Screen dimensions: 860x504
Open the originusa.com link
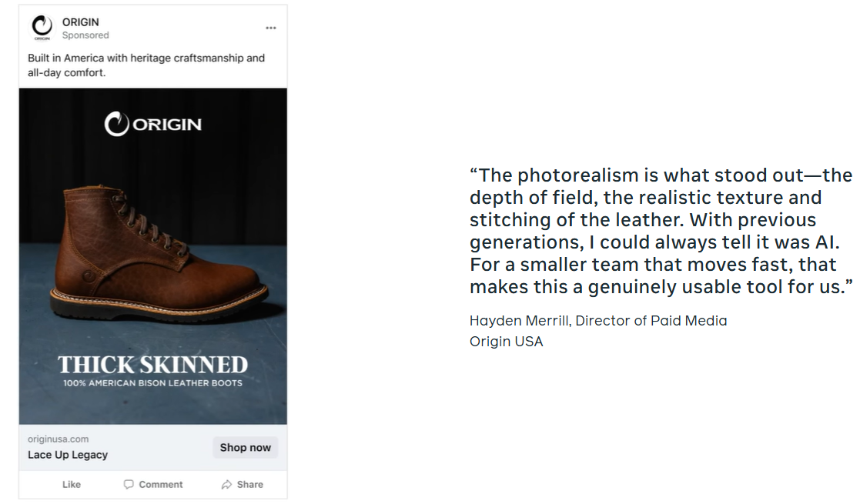coord(59,439)
